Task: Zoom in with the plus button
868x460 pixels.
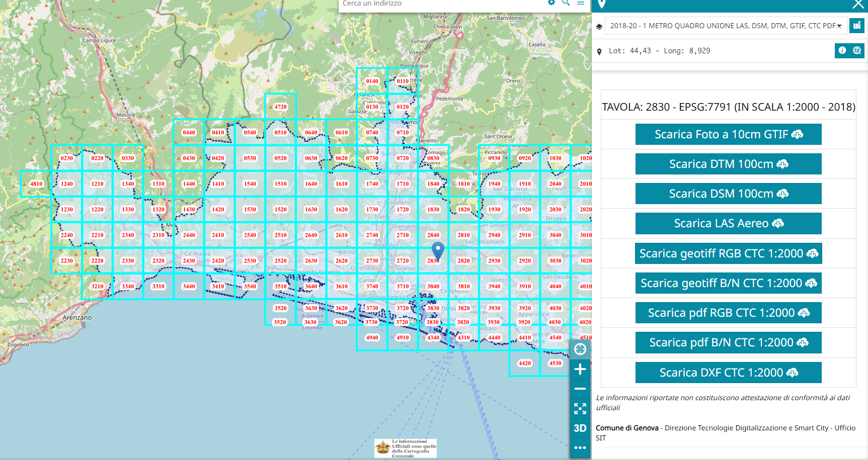Action: tap(580, 370)
